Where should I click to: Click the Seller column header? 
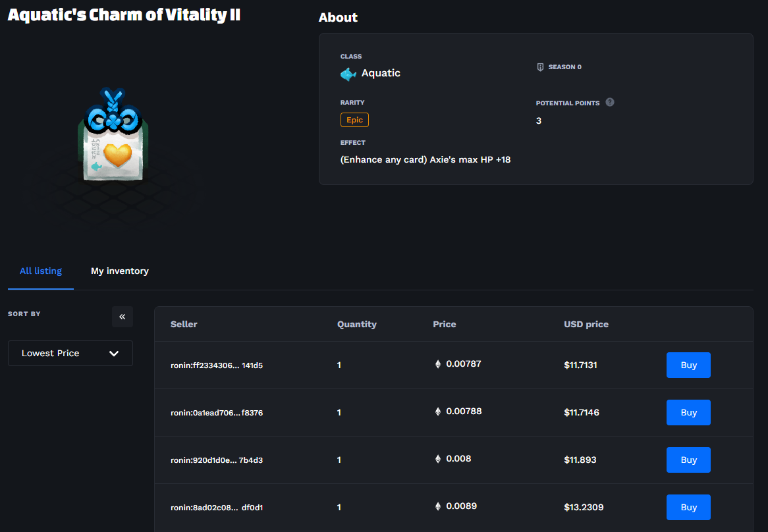click(x=184, y=325)
